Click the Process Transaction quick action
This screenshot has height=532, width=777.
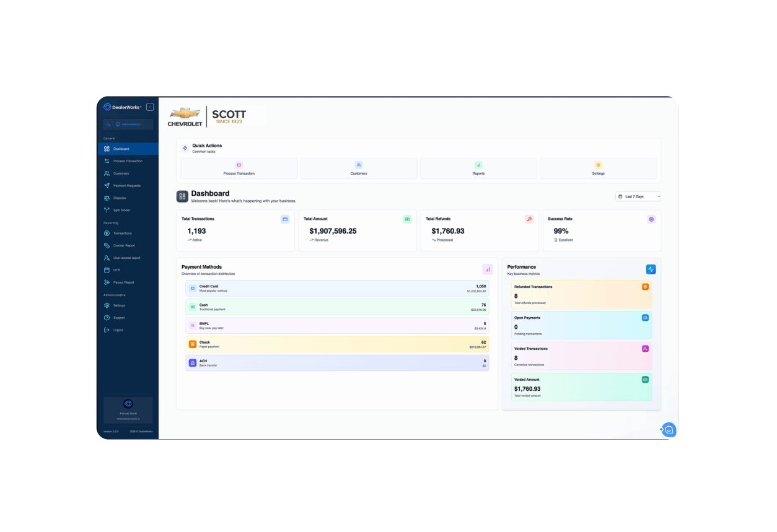pyautogui.click(x=239, y=168)
